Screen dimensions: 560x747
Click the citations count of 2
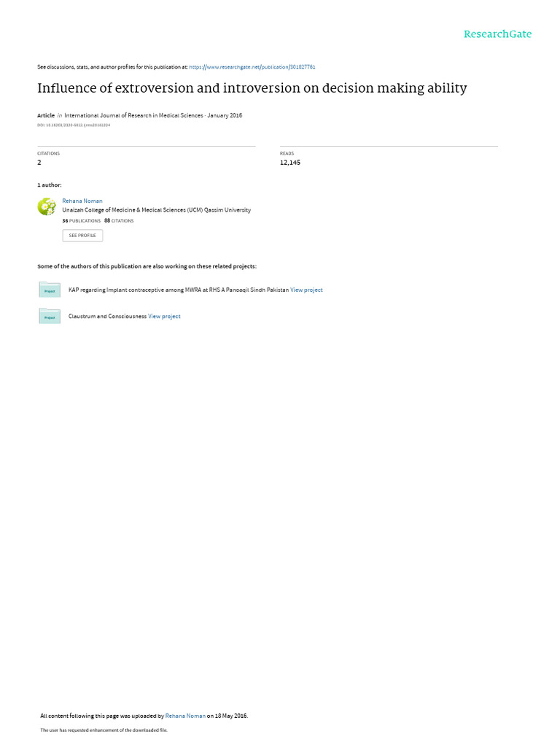(x=39, y=163)
